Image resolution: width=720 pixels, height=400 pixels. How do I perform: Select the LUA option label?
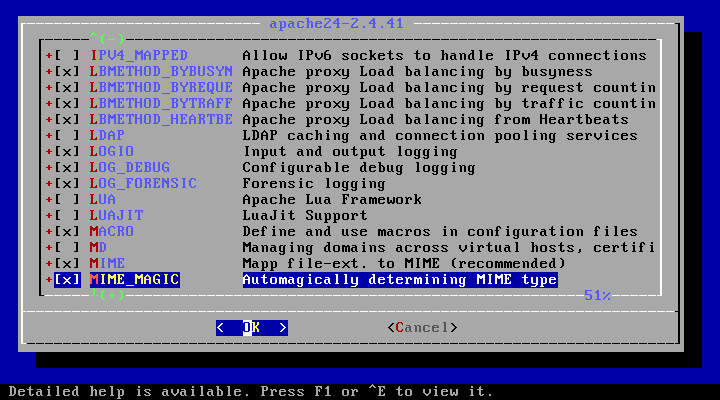102,200
